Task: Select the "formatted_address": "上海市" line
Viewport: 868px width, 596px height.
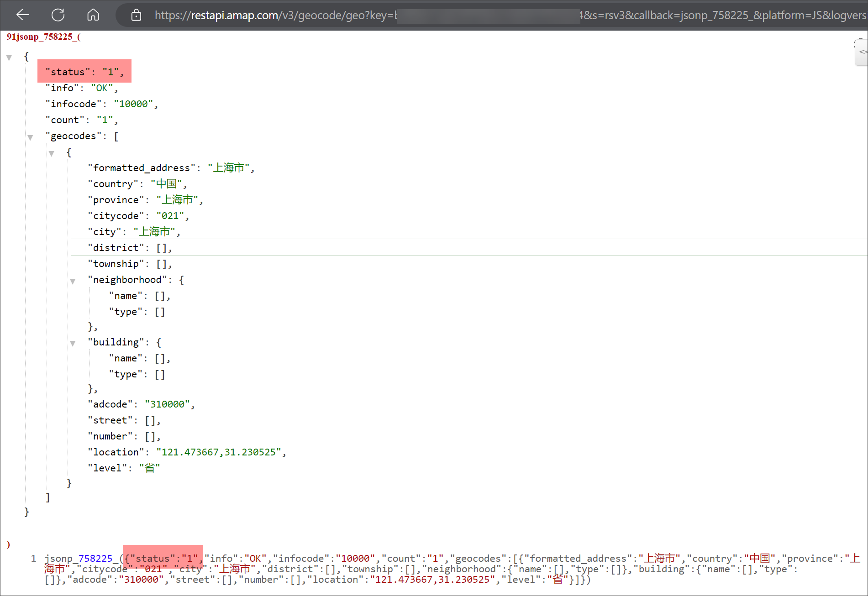Action: coord(171,168)
